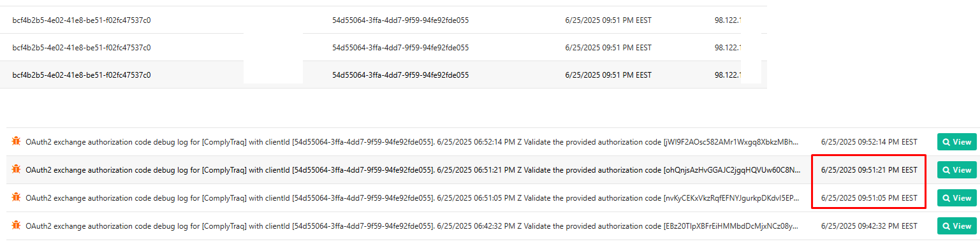The image size is (980, 244).
Task: Open View for the 09:51:21 PM log
Action: click(x=956, y=170)
